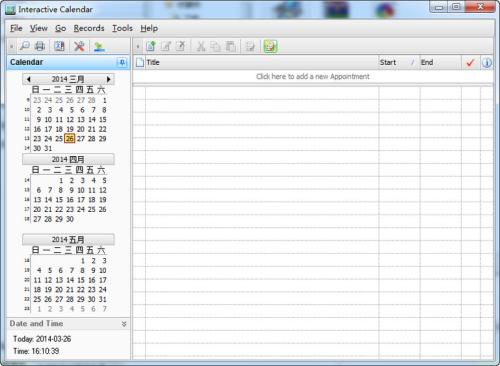500x366 pixels.
Task: Click the new appointment icon with green arrow
Action: click(151, 46)
